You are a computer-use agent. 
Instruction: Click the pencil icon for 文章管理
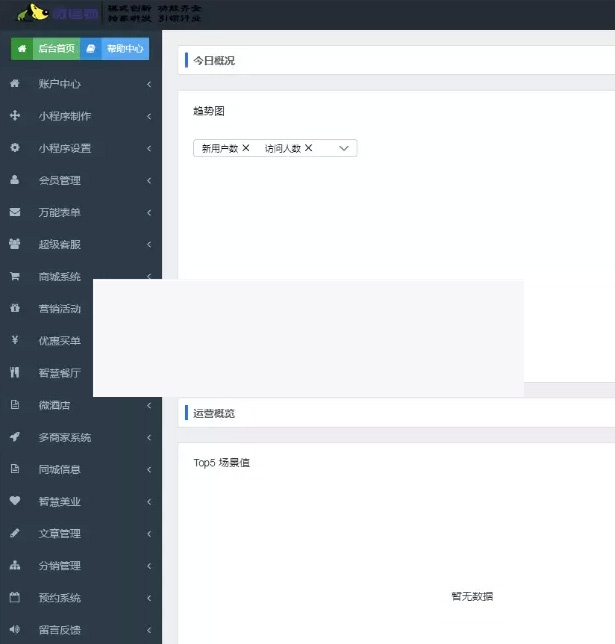click(x=15, y=533)
